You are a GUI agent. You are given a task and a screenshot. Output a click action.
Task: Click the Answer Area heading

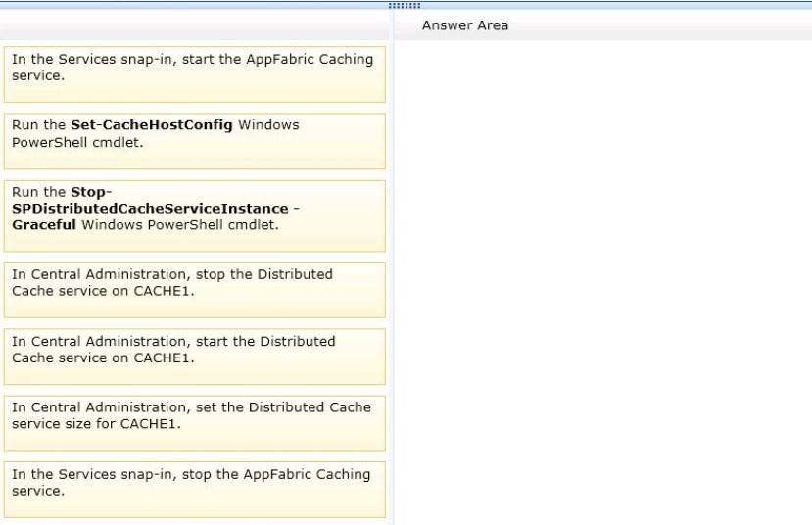(x=465, y=25)
